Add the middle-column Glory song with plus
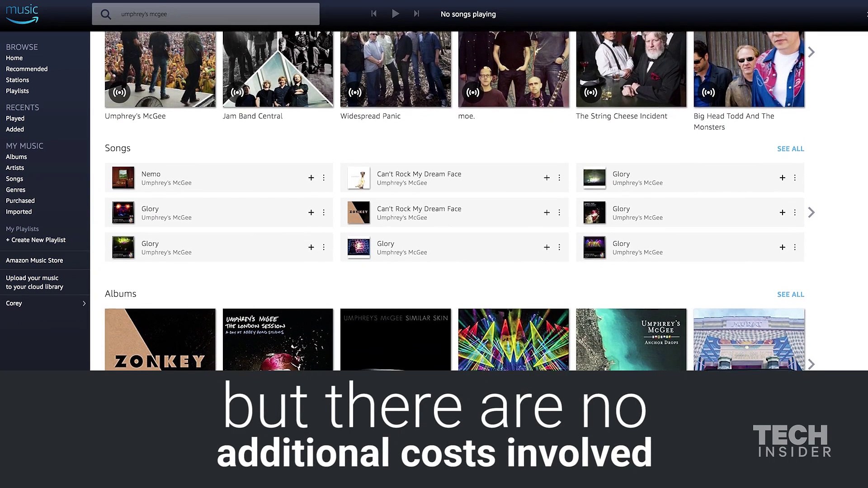The height and width of the screenshot is (488, 868). click(547, 247)
